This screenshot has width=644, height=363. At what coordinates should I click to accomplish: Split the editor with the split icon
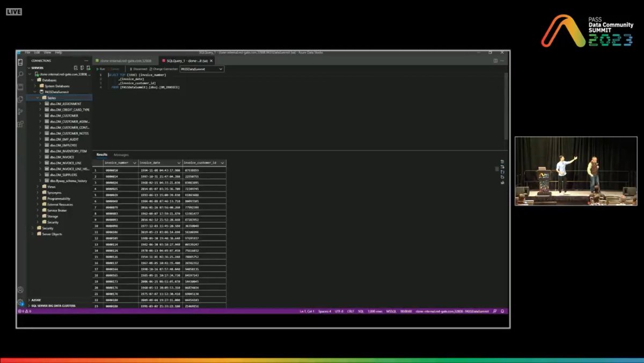(495, 61)
